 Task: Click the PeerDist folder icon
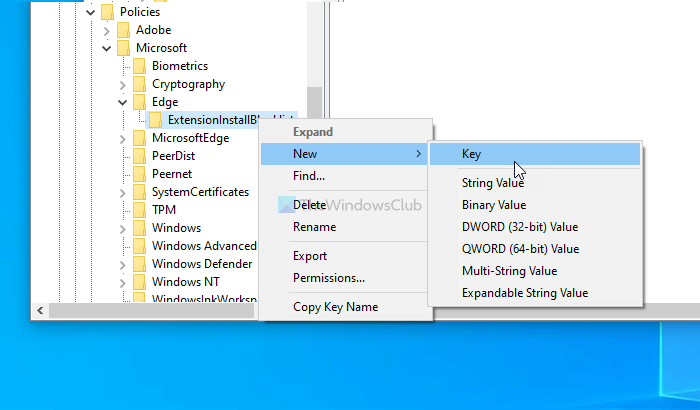coord(140,156)
